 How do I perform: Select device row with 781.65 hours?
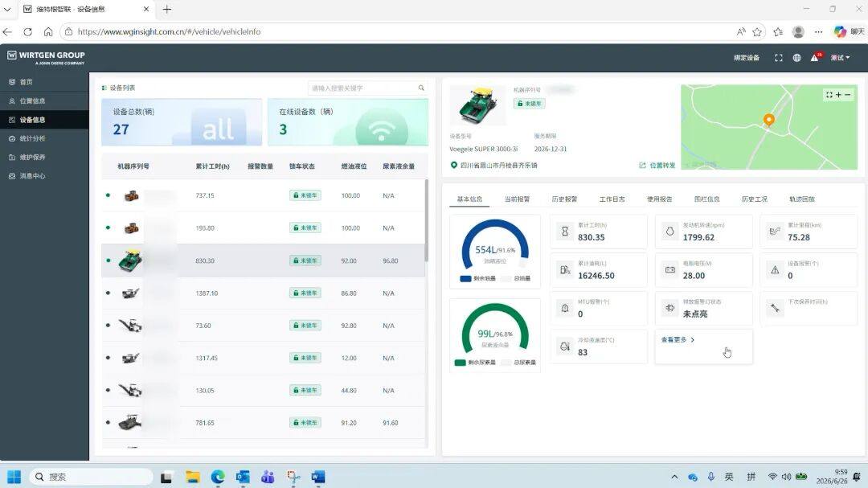[x=264, y=423]
